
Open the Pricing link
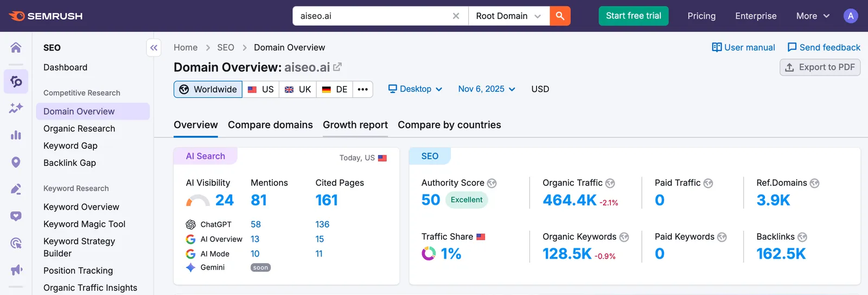click(x=701, y=16)
